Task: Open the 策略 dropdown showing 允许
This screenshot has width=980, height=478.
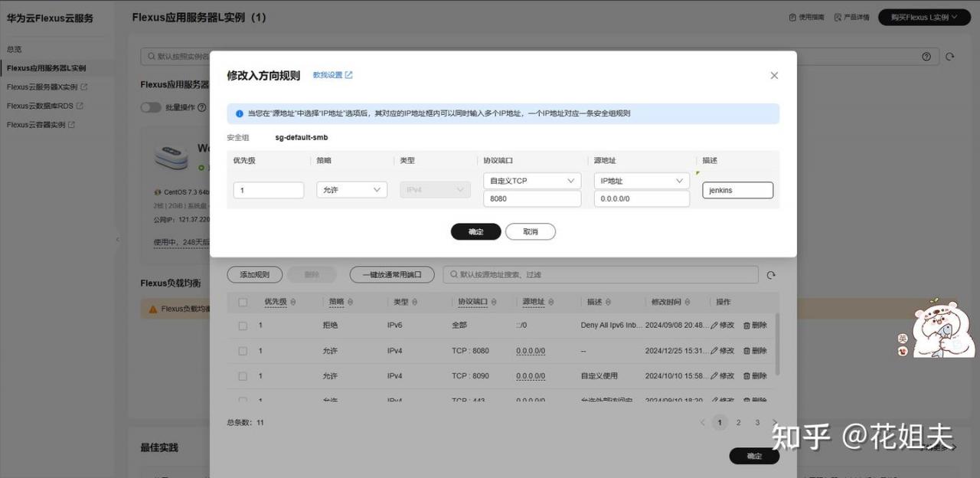Action: 351,190
